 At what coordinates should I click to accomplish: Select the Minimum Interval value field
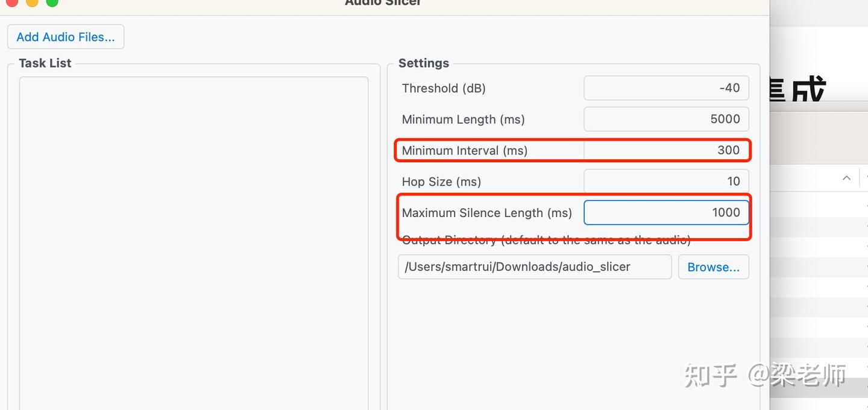[x=666, y=150]
